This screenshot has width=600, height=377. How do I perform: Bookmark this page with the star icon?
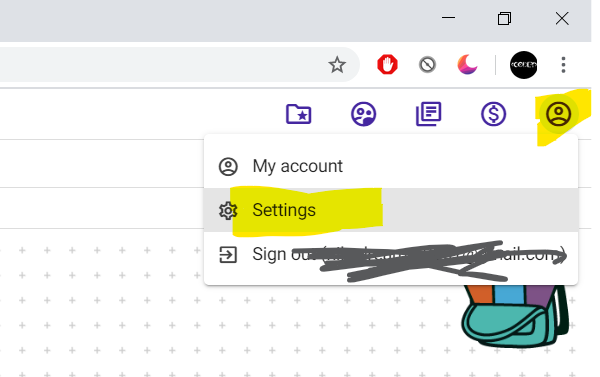pyautogui.click(x=337, y=65)
